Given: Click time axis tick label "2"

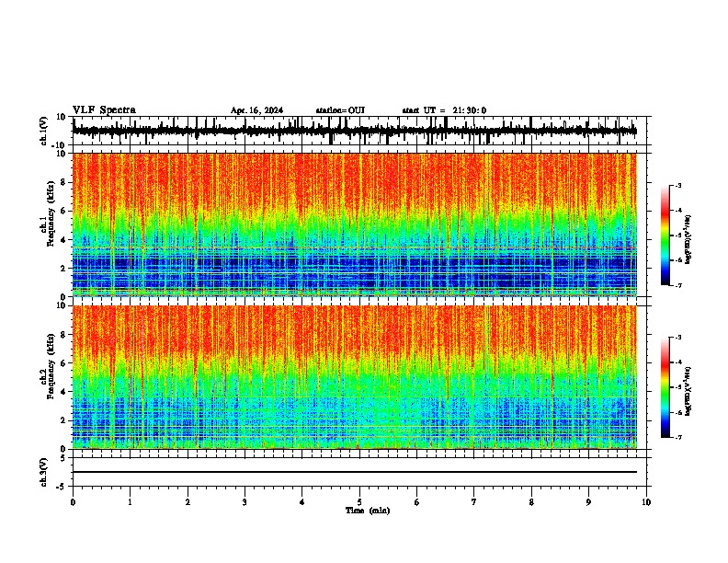Looking at the screenshot, I should (188, 502).
